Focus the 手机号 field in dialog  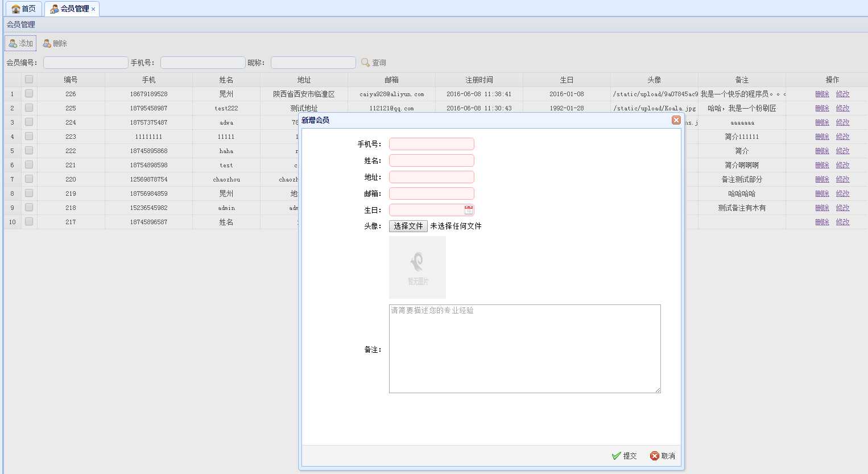[432, 144]
